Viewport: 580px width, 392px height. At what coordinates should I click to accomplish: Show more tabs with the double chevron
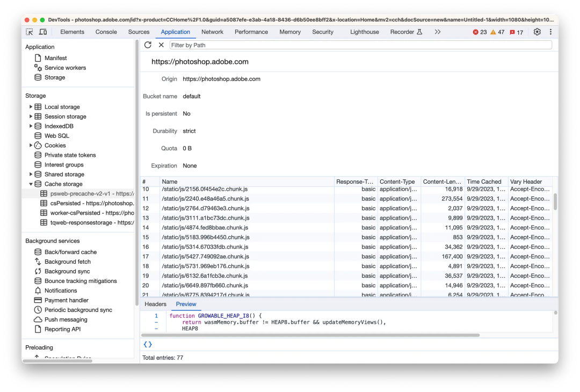click(438, 32)
